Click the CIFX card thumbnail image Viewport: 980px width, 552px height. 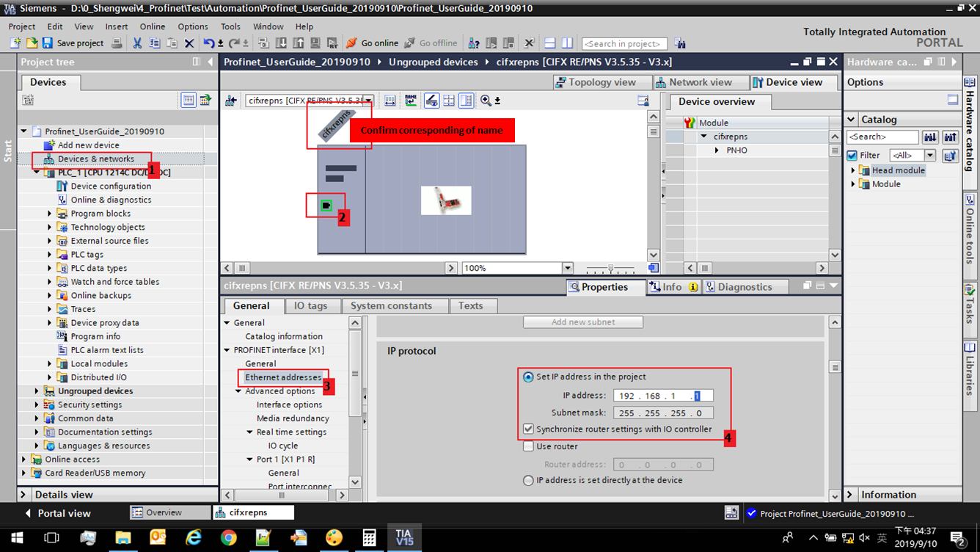[x=446, y=200]
